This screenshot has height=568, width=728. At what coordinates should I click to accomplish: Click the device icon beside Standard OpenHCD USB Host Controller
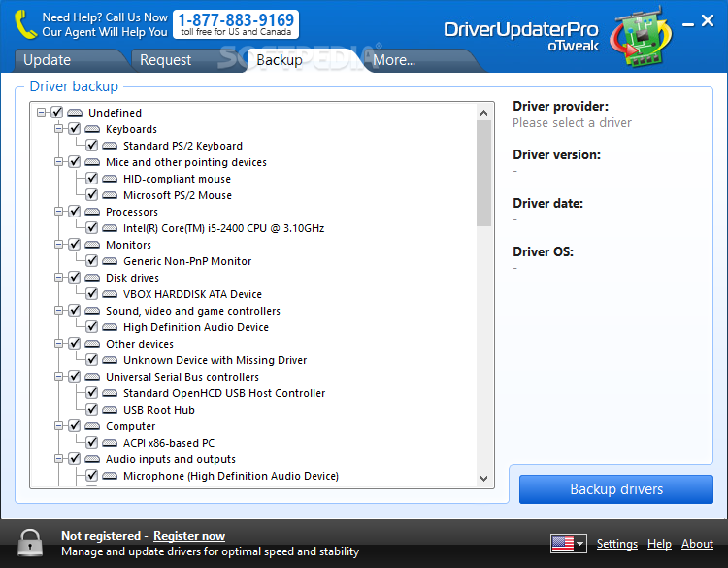110,393
